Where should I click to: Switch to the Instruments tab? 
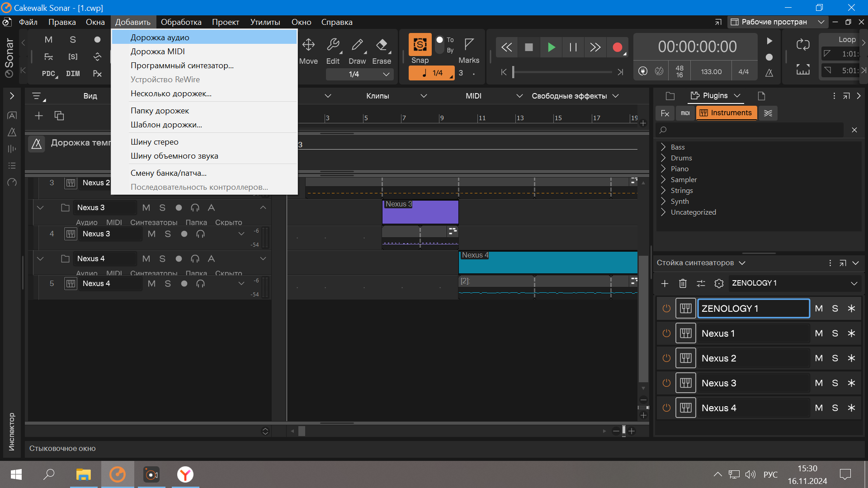pyautogui.click(x=726, y=113)
